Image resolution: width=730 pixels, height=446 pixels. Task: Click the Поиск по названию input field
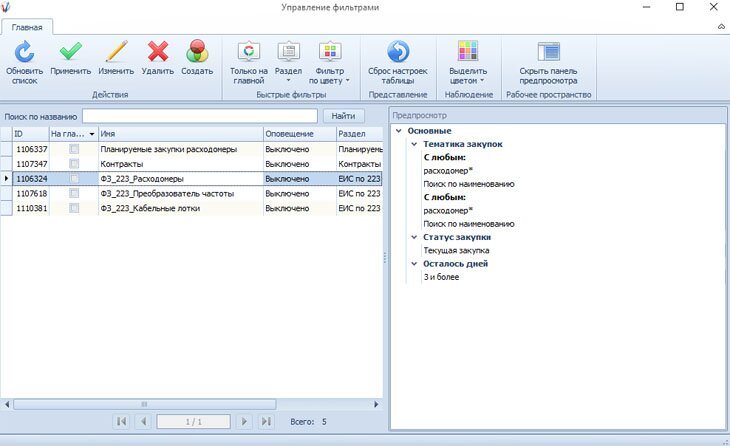pos(199,117)
